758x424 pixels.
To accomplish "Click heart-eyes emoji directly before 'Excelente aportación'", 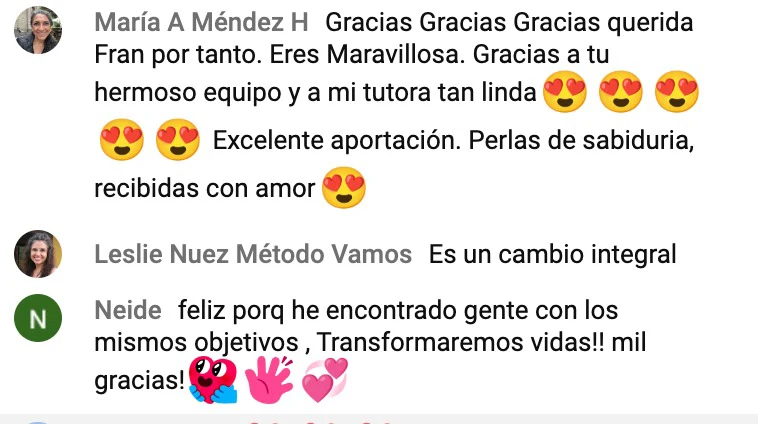I will click(178, 140).
